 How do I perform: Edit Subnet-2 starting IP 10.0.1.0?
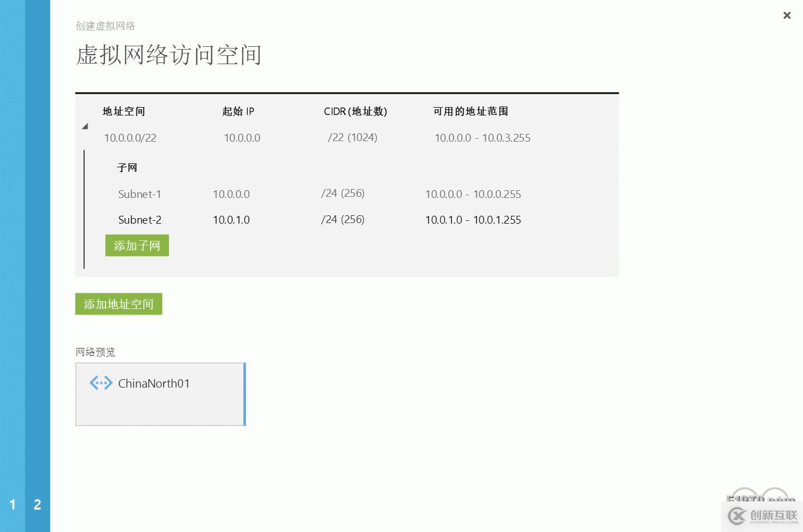click(x=231, y=220)
